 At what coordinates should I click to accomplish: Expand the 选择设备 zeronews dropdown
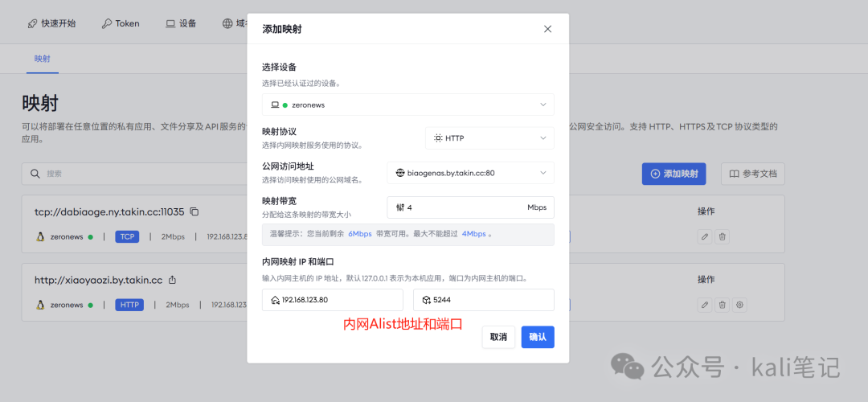point(407,105)
